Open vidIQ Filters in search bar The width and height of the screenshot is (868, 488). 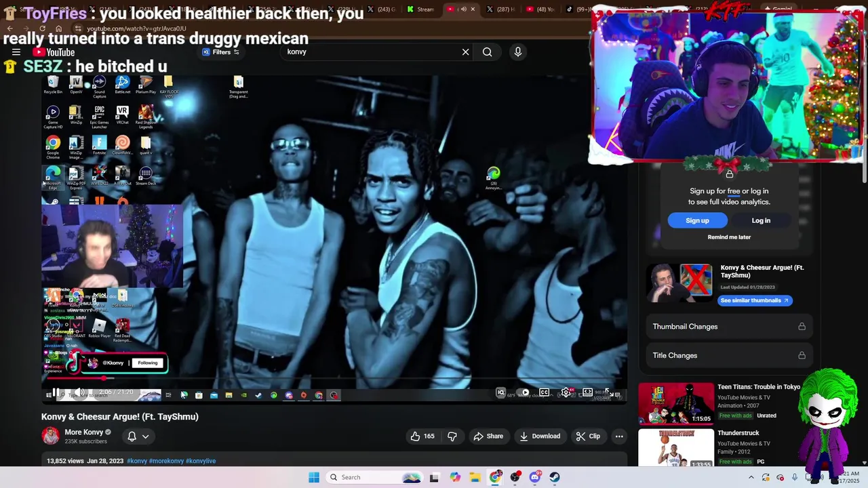coord(221,52)
